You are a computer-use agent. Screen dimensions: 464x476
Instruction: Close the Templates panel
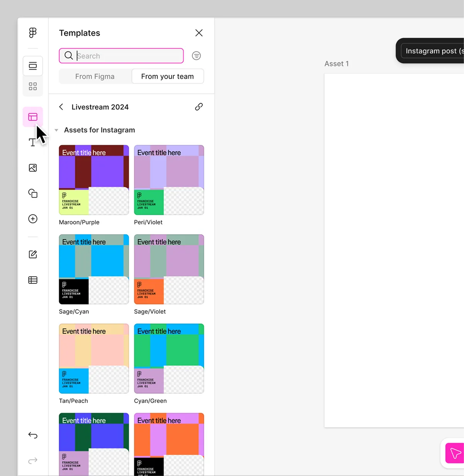click(199, 33)
